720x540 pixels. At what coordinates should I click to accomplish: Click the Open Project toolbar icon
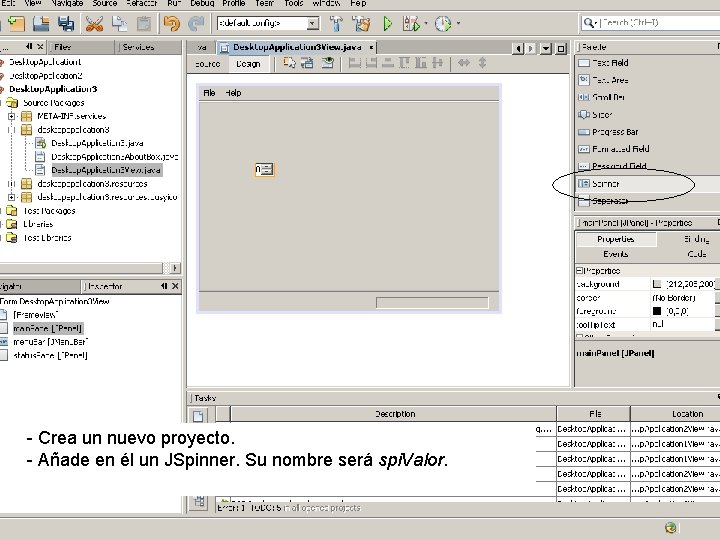(x=41, y=23)
